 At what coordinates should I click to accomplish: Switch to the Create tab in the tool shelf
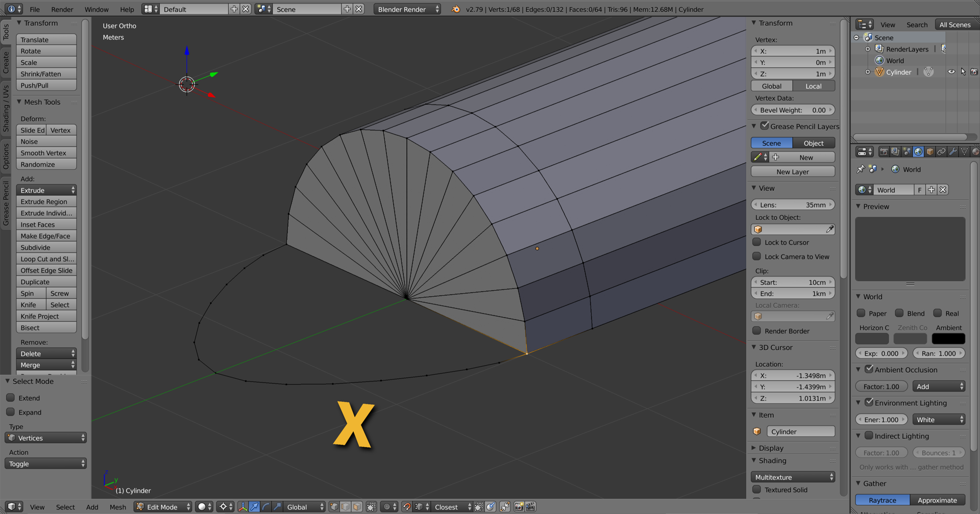tap(6, 62)
